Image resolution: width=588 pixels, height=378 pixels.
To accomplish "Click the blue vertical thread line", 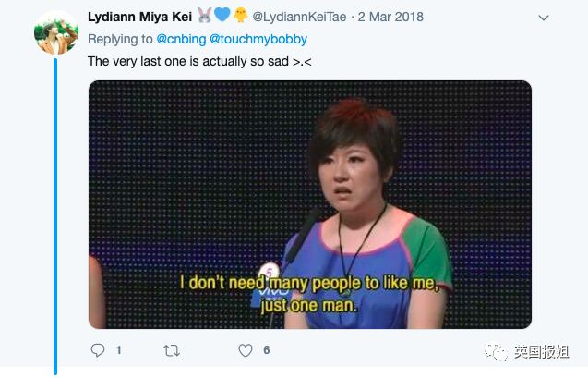I will 55,213.
